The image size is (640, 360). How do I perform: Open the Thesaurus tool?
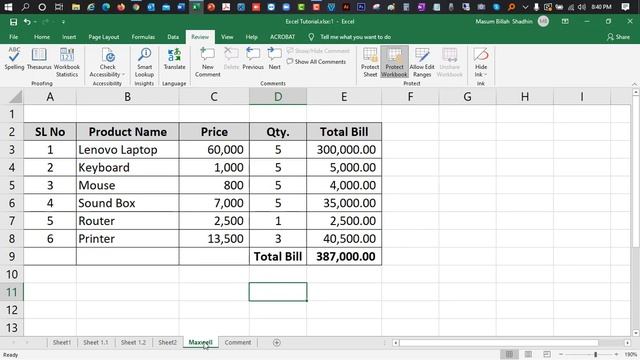coord(39,58)
